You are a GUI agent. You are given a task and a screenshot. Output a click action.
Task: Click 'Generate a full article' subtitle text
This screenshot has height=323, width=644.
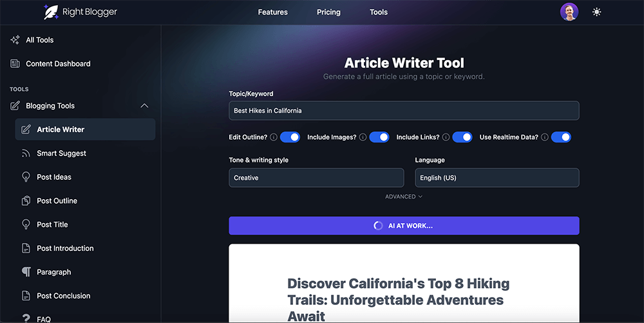[x=404, y=77]
